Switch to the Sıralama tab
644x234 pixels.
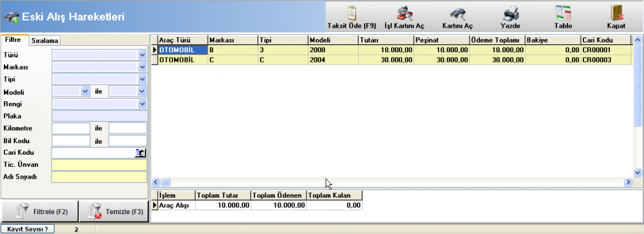click(45, 41)
